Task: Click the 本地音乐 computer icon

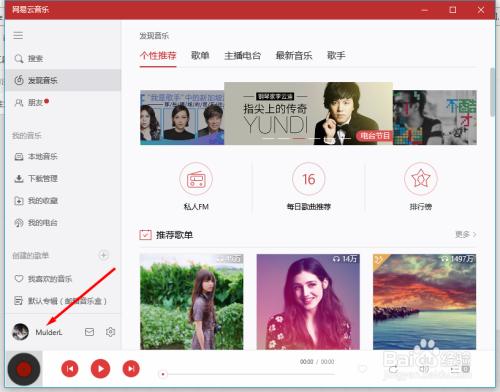Action: [19, 157]
